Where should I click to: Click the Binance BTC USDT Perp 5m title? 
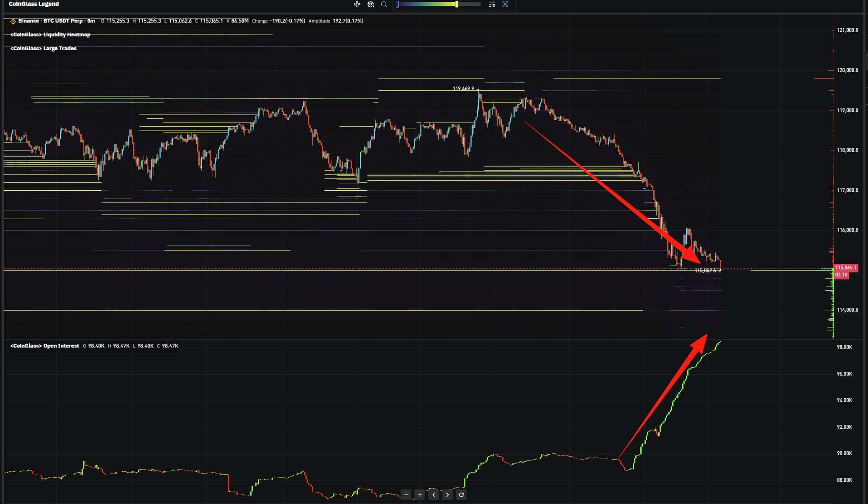[x=56, y=21]
